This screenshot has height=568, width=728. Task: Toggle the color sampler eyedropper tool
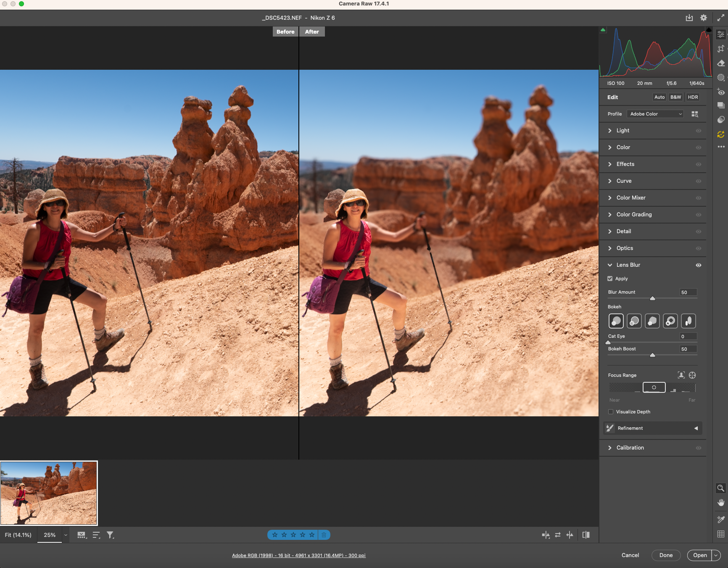(720, 520)
